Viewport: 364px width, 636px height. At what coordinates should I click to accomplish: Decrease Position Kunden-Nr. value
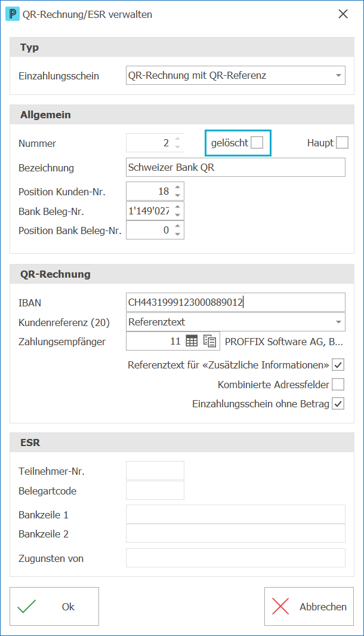coord(178,195)
